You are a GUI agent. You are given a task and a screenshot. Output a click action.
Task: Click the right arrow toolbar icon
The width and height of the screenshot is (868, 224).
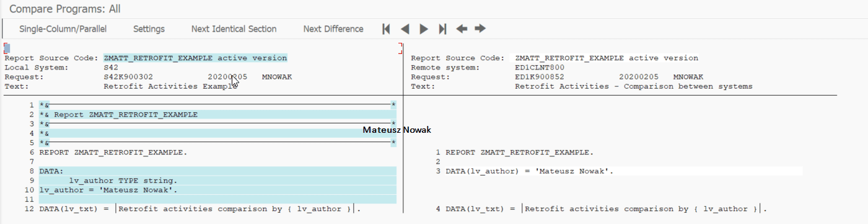click(480, 29)
